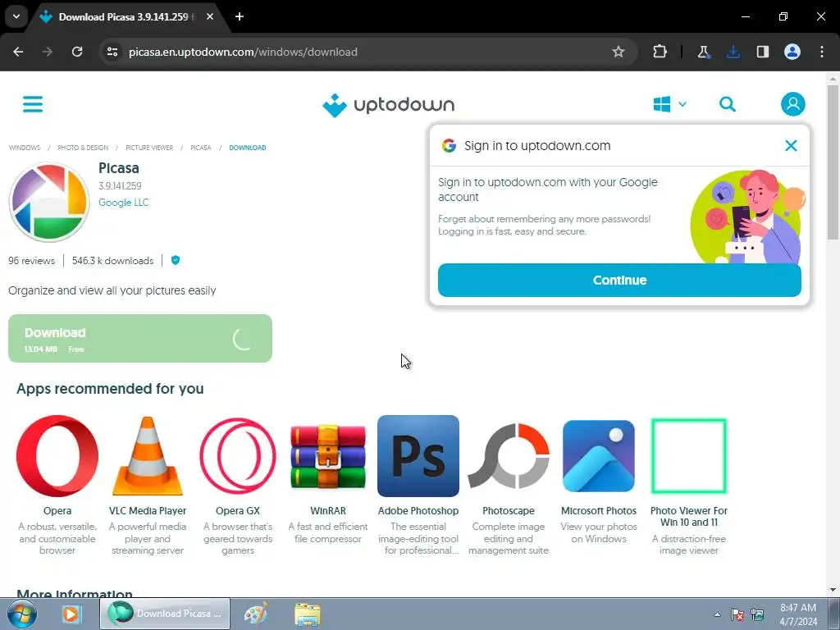This screenshot has width=840, height=630.
Task: Open the Opera app icon
Action: 57,456
